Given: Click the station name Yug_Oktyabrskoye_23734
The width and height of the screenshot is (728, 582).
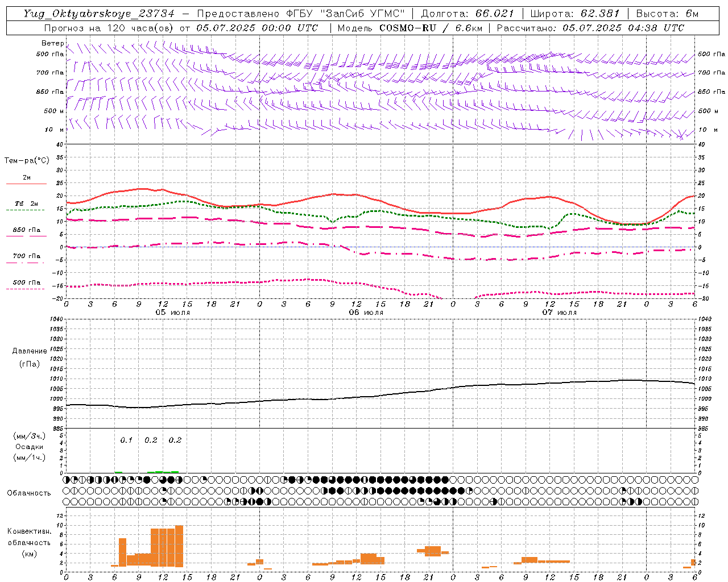Looking at the screenshot, I should pyautogui.click(x=99, y=14).
